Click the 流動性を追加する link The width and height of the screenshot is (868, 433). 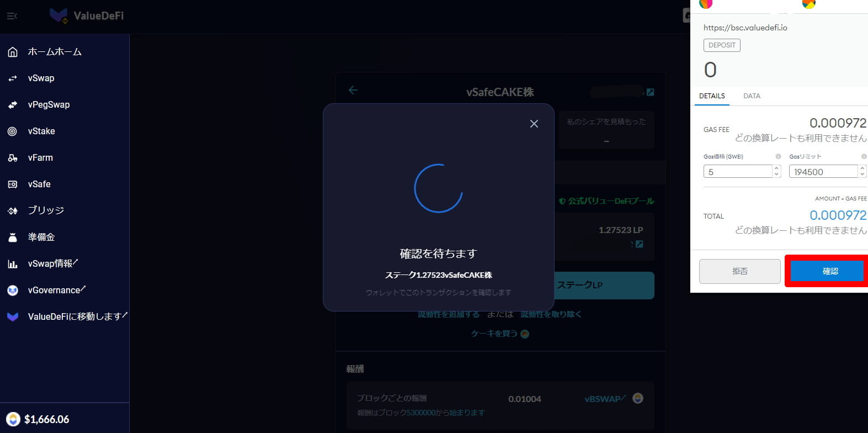pos(449,314)
